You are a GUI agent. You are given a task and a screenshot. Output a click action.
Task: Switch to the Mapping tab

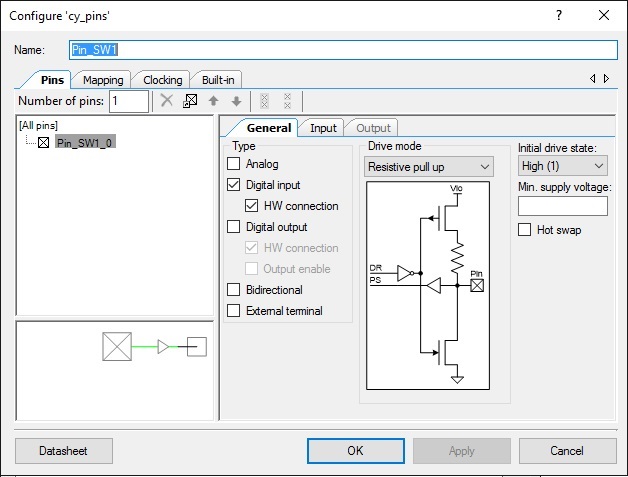point(103,80)
